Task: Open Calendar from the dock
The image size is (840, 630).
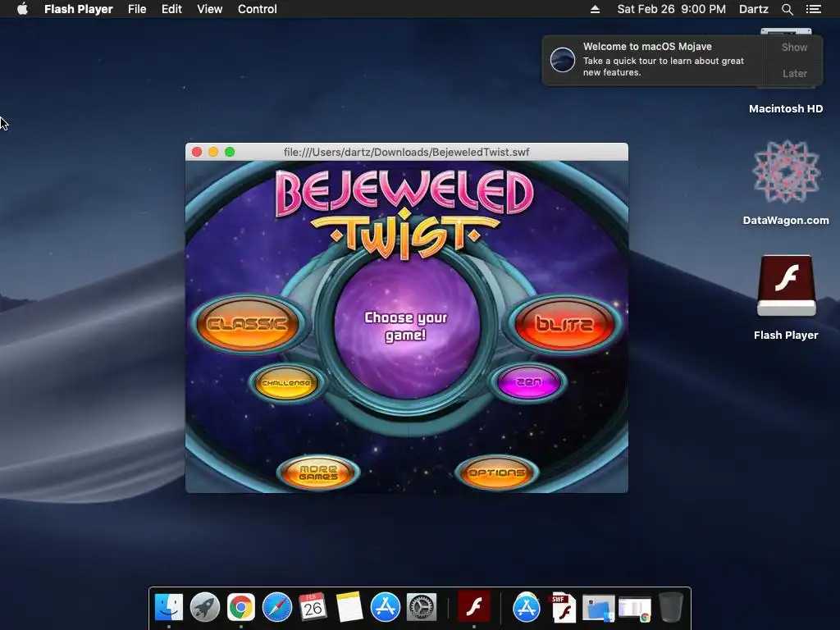Action: (313, 608)
